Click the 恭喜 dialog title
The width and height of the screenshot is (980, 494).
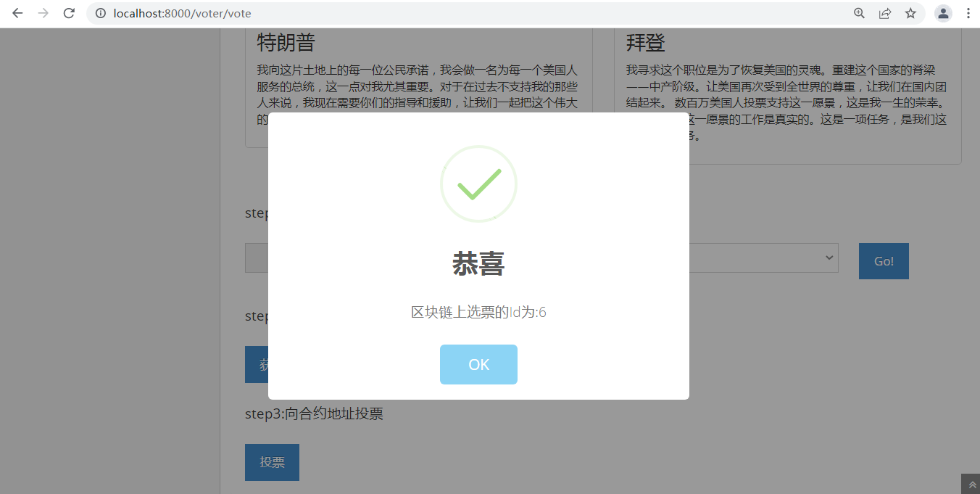point(478,264)
